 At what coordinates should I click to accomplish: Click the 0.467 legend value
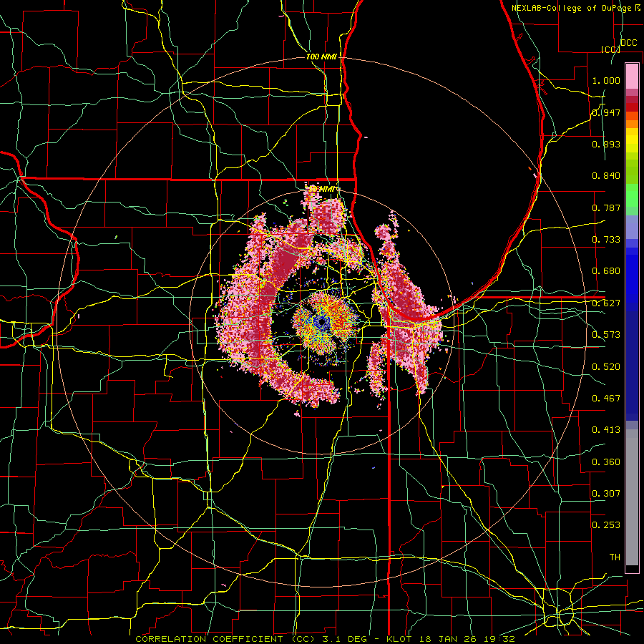[x=606, y=399]
